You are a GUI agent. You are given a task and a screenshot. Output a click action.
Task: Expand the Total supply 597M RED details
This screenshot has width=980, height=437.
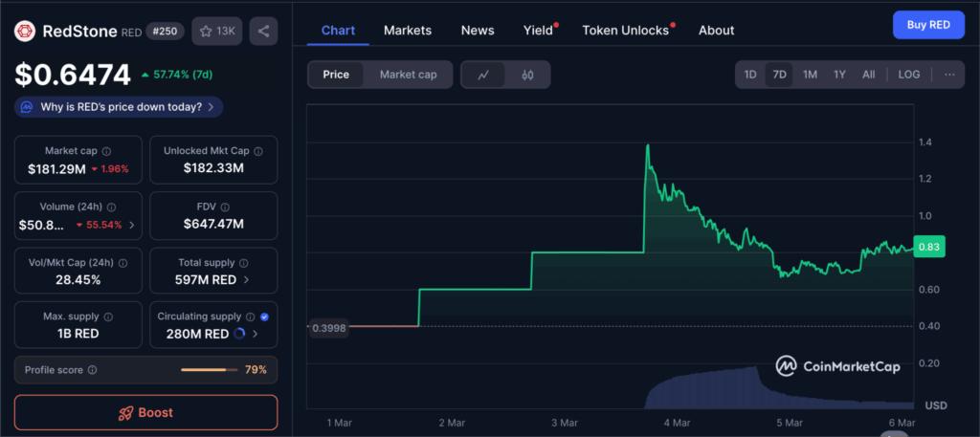point(247,280)
